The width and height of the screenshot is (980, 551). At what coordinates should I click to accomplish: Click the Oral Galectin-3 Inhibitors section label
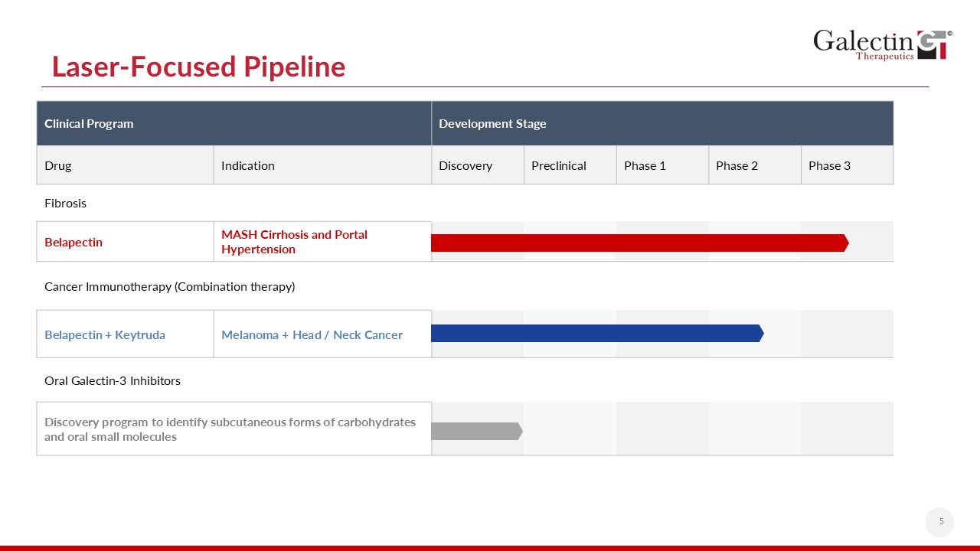coord(113,380)
